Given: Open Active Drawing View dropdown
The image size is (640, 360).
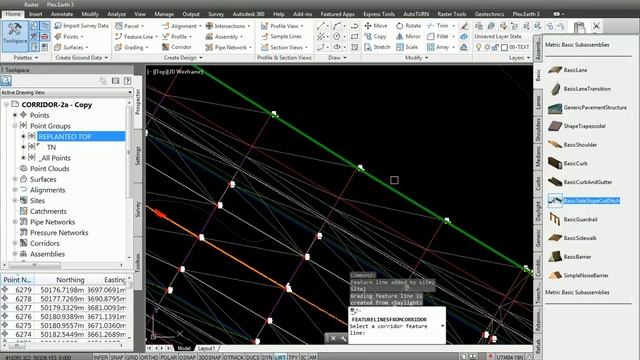Looking at the screenshot, I should (67, 92).
